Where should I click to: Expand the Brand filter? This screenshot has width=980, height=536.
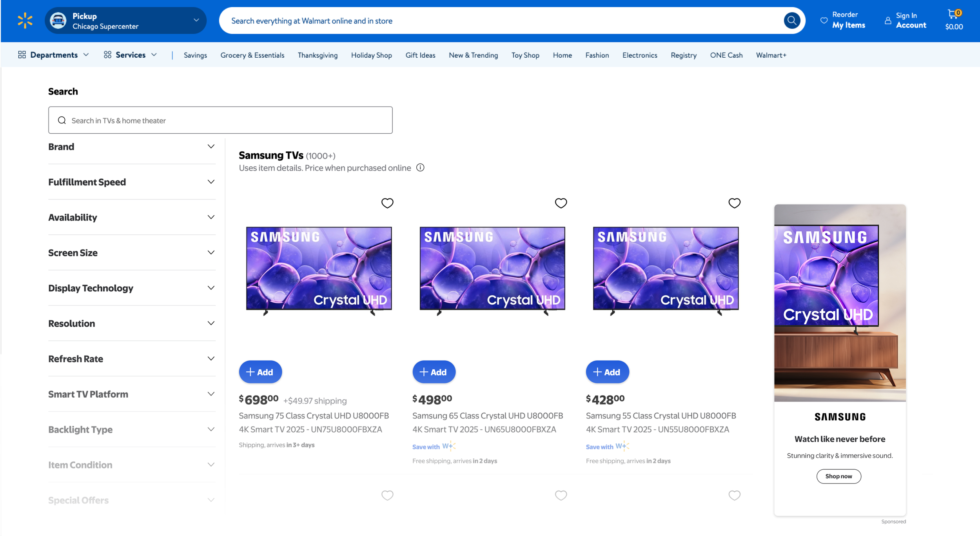132,147
